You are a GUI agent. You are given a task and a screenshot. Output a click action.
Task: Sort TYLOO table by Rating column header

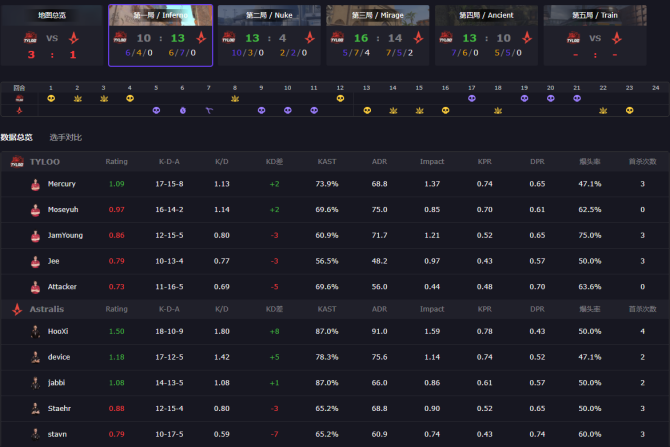point(117,161)
